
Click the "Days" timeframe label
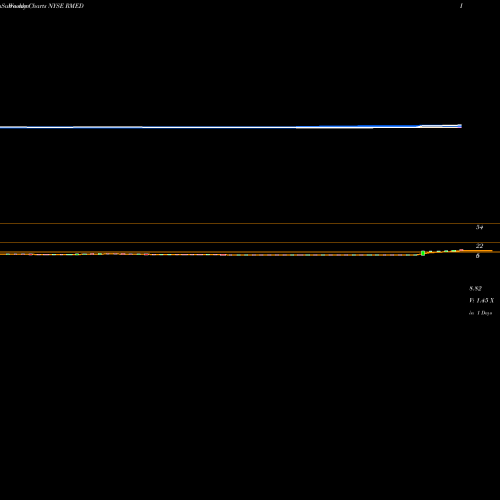point(487,313)
